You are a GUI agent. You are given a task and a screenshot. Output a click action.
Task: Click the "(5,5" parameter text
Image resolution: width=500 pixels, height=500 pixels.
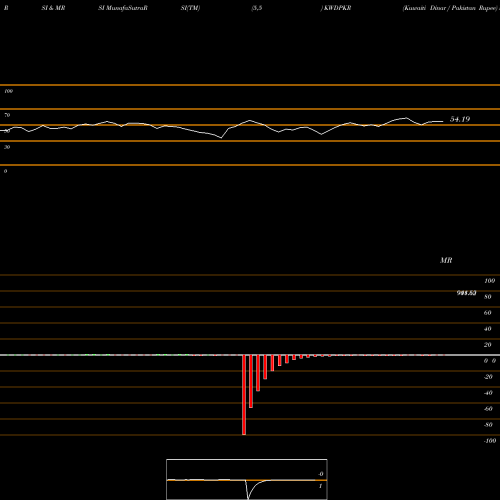click(x=257, y=8)
